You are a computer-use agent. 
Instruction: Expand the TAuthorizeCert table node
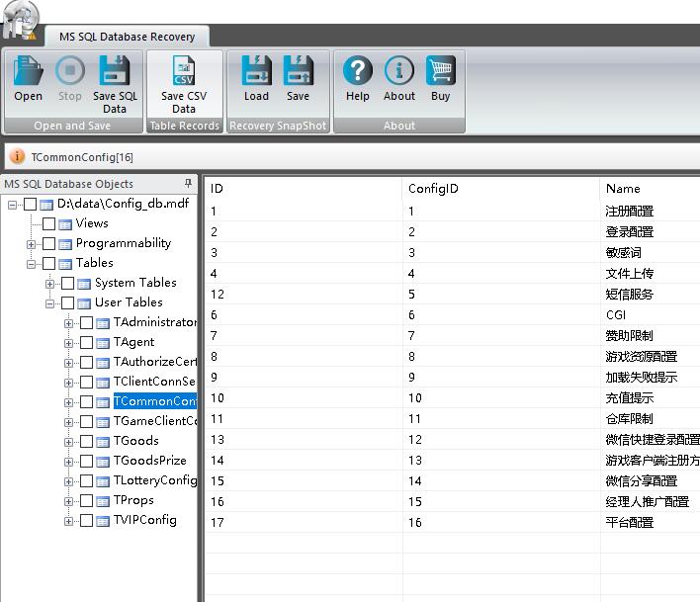[68, 363]
